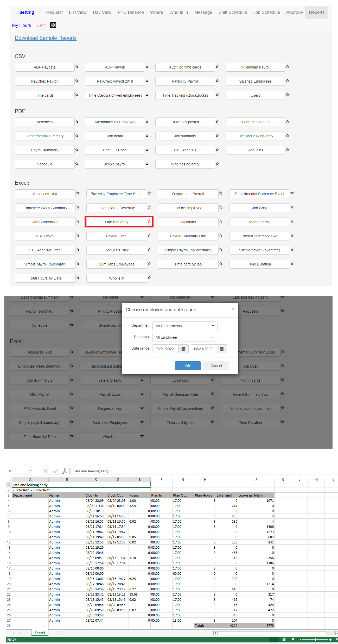Open the Excel Name Box dropdown arrow
The height and width of the screenshot is (644, 338).
(30, 471)
